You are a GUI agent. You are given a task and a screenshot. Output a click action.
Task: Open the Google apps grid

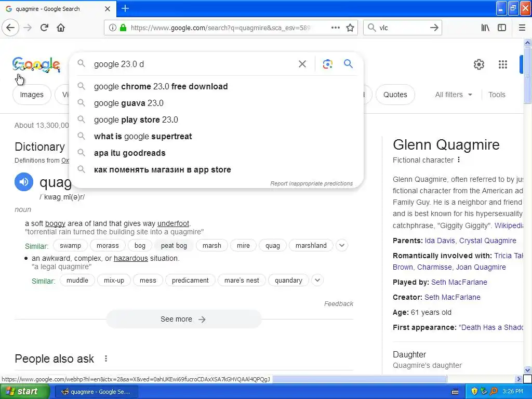pos(502,64)
